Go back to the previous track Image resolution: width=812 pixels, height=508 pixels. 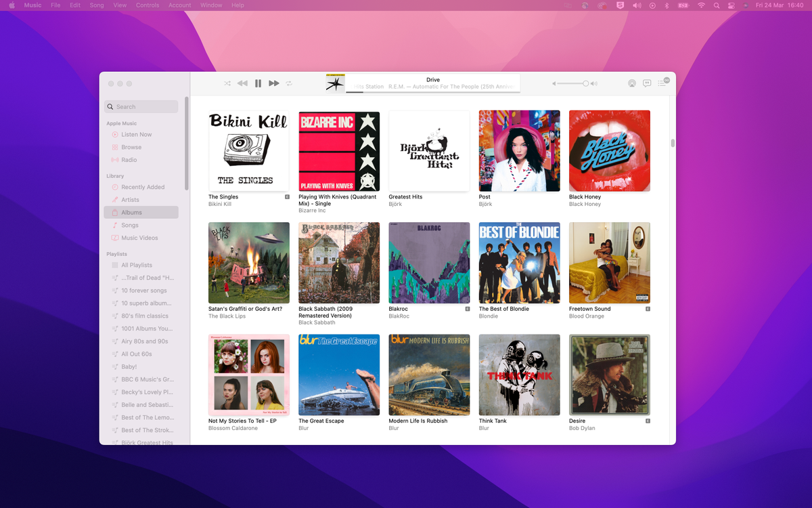(x=242, y=83)
